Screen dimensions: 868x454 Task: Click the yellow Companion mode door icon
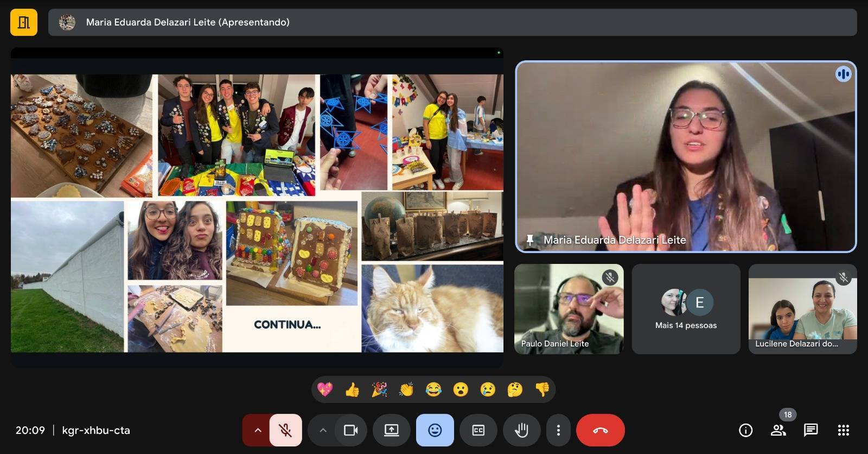(x=24, y=22)
